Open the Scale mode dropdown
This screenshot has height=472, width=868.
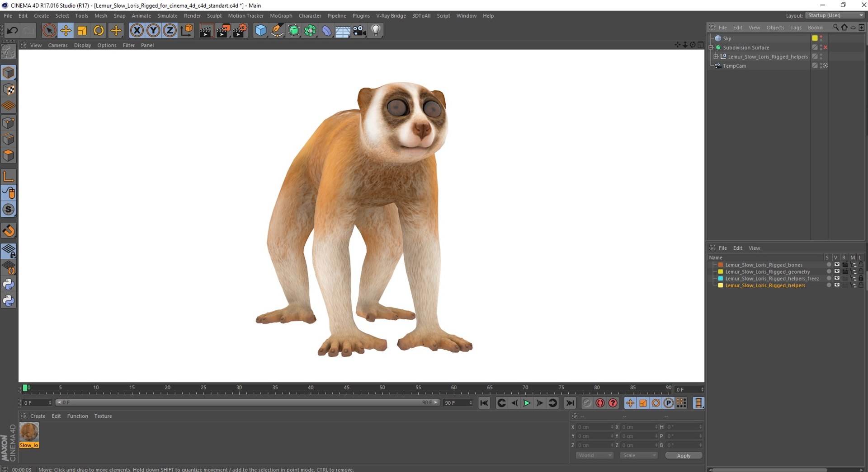pos(639,455)
